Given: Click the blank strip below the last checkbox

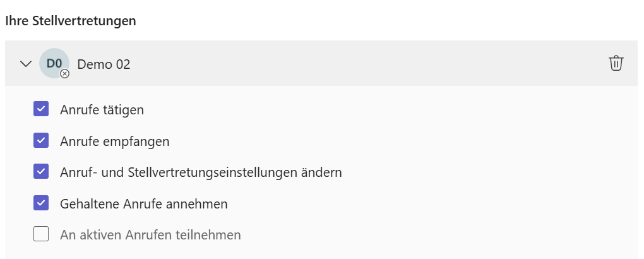Looking at the screenshot, I should [x=316, y=251].
